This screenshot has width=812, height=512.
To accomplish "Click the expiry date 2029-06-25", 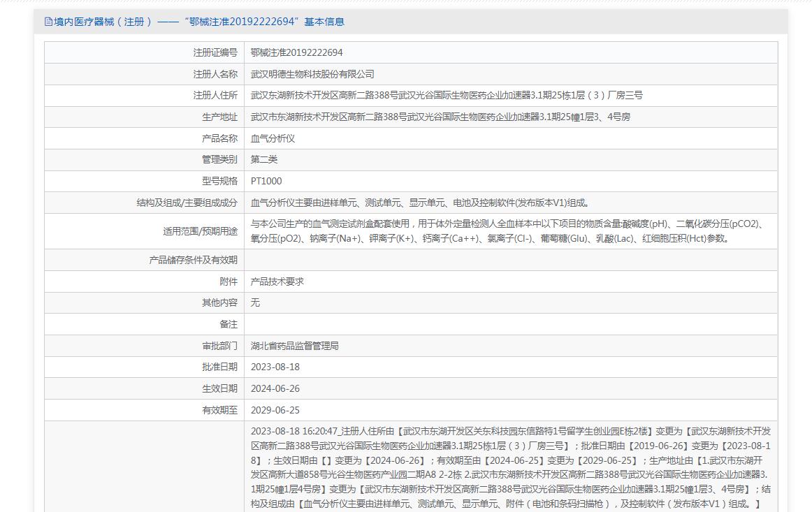I will (x=275, y=410).
